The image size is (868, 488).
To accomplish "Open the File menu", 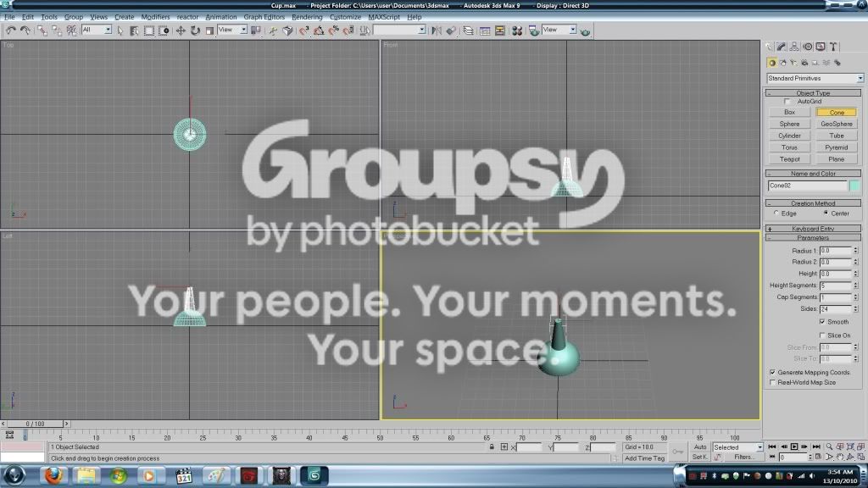I will 9,17.
